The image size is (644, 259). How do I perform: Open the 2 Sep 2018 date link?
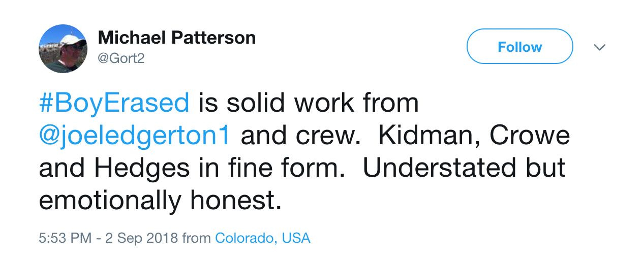[x=141, y=238]
